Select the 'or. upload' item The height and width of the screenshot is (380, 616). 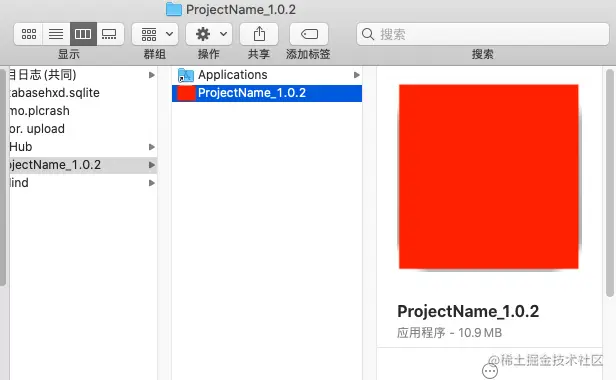click(x=82, y=129)
